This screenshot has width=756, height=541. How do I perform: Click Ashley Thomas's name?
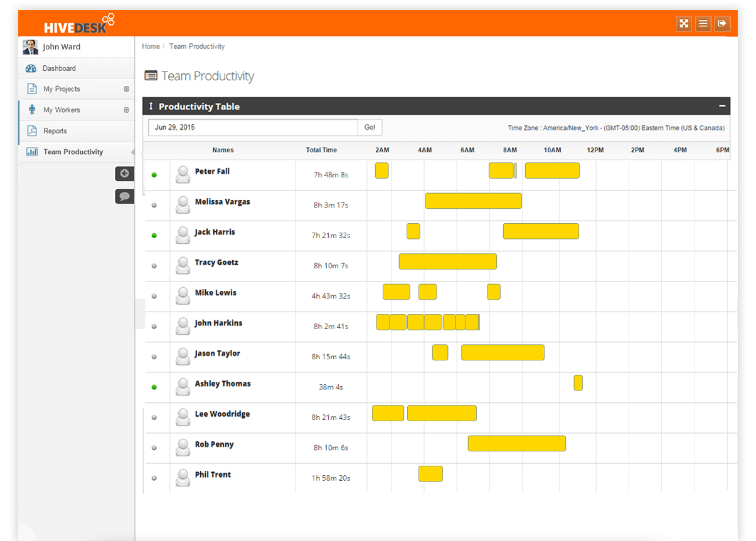point(223,384)
